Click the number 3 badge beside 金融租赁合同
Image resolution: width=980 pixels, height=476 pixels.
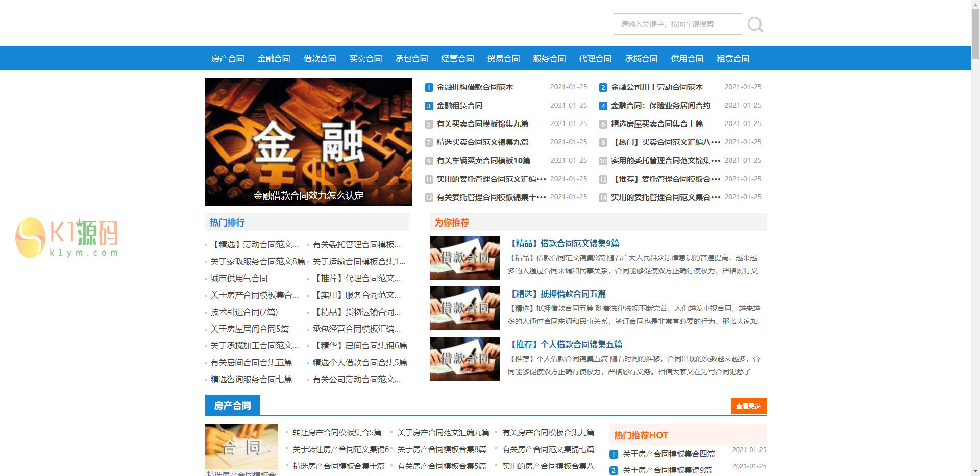pyautogui.click(x=429, y=106)
